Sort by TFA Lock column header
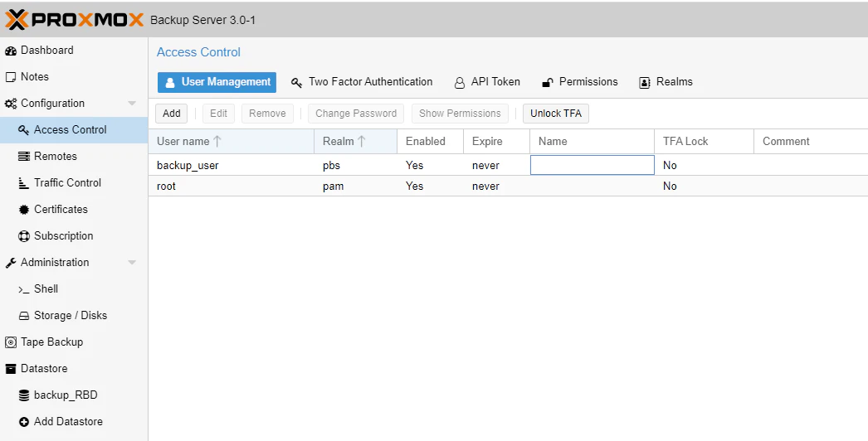 [x=705, y=141]
